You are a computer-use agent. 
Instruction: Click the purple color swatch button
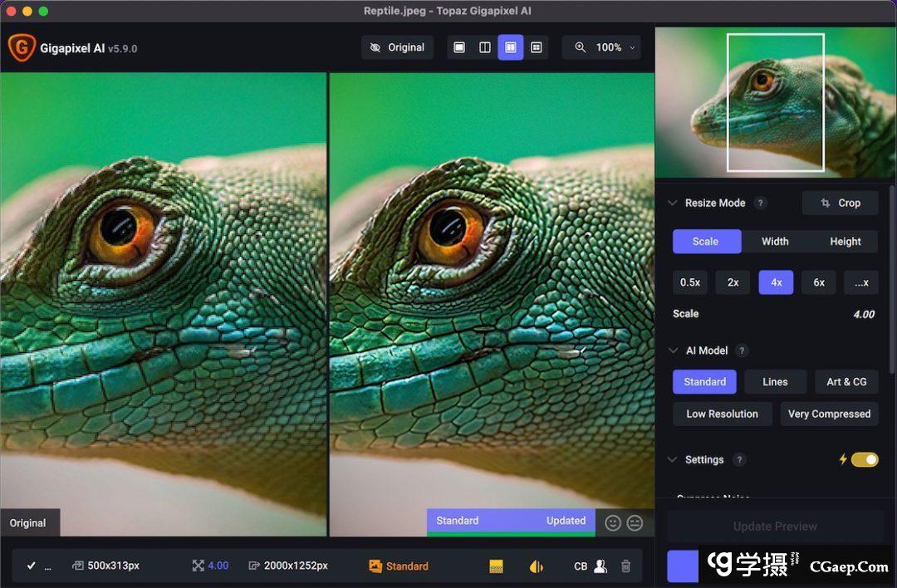click(x=683, y=566)
